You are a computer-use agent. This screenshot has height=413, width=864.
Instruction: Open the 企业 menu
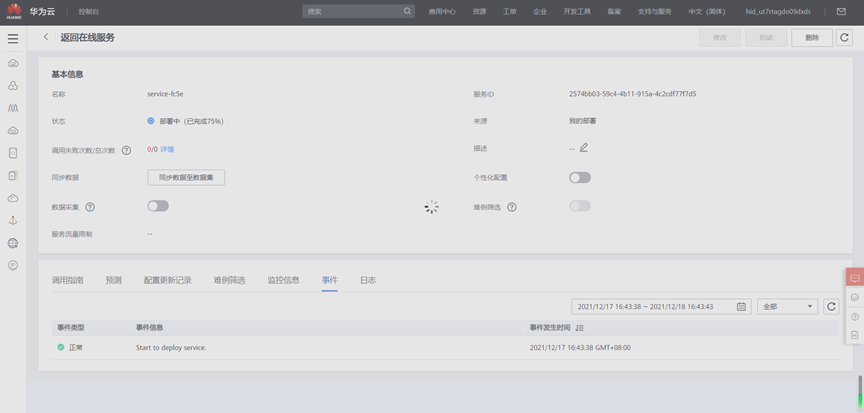[x=540, y=12]
